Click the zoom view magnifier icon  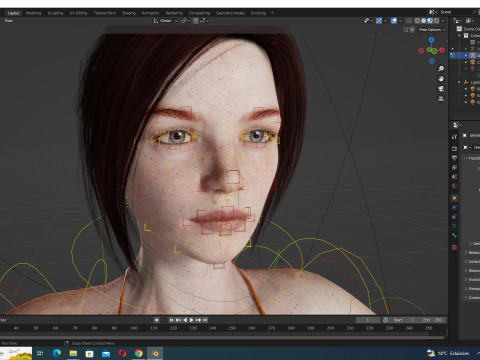pos(441,69)
